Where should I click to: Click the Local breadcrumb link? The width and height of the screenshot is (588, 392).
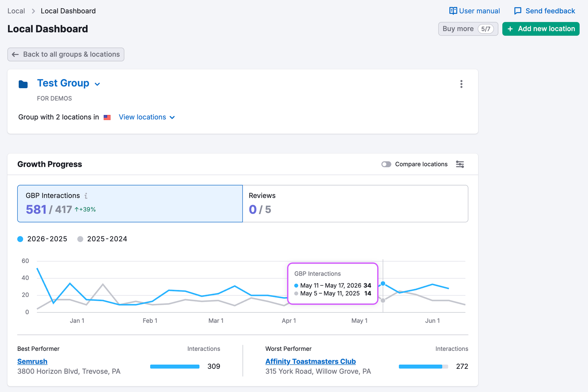(16, 11)
